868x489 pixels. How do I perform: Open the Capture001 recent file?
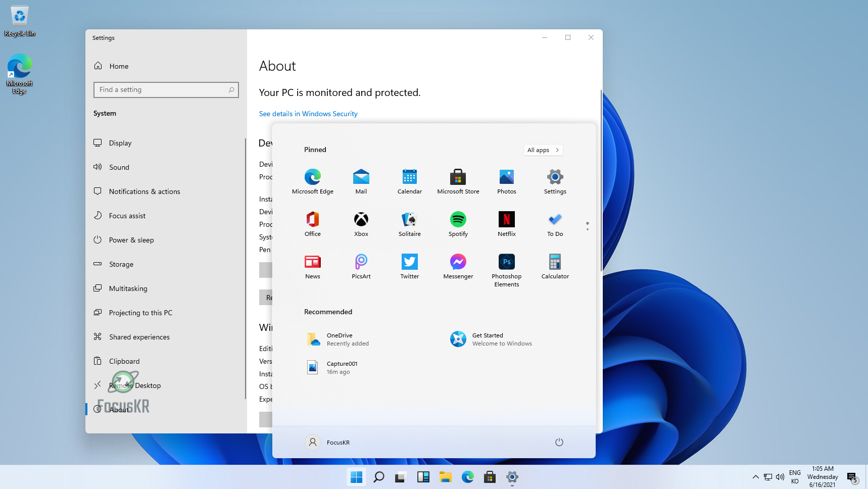(332, 368)
